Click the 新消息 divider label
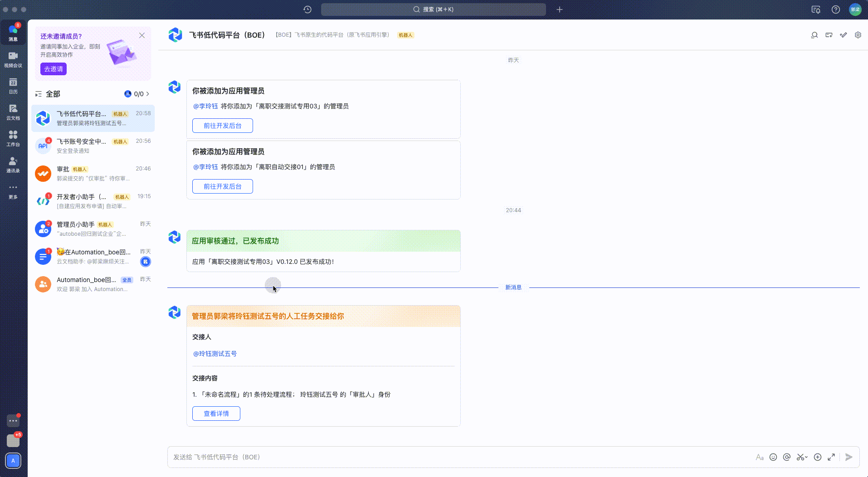The width and height of the screenshot is (868, 477). [513, 287]
